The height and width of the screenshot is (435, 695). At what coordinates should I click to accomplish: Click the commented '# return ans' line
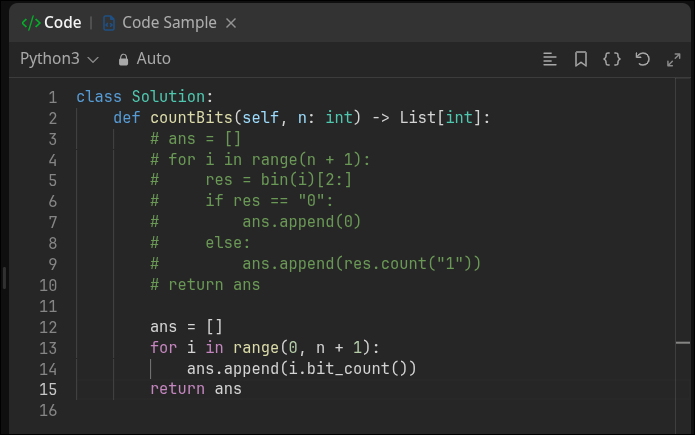pos(205,285)
